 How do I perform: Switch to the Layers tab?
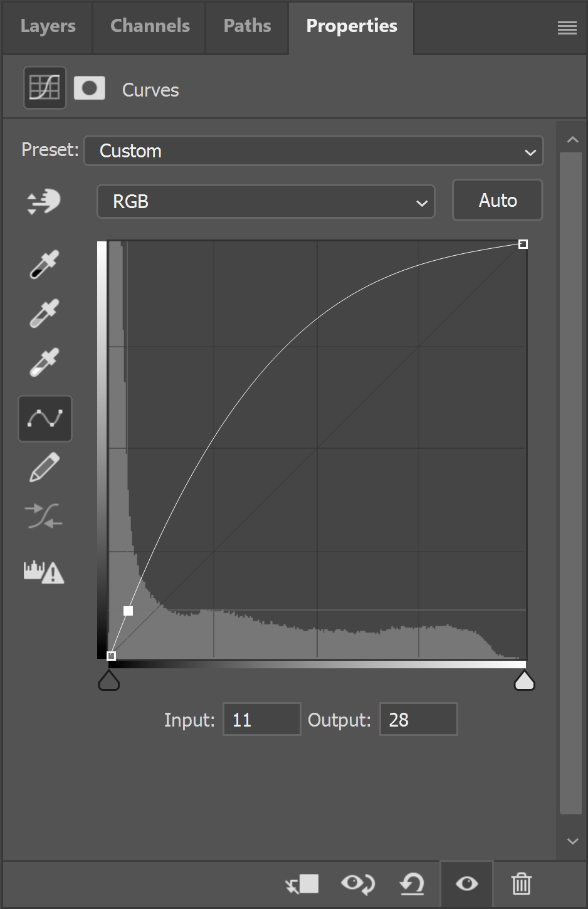pos(48,26)
